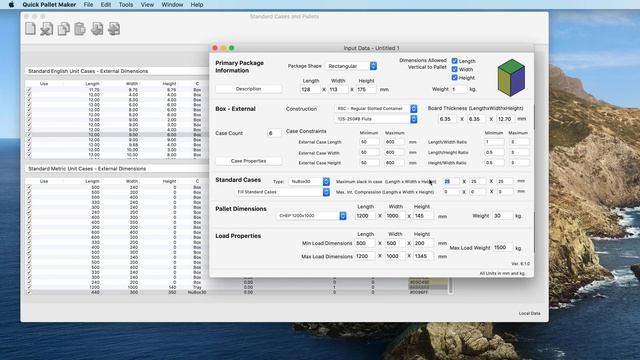Viewport: 640px width, 360px height.
Task: Uncheck Use for the NuBox30 metric row
Action: [29, 292]
